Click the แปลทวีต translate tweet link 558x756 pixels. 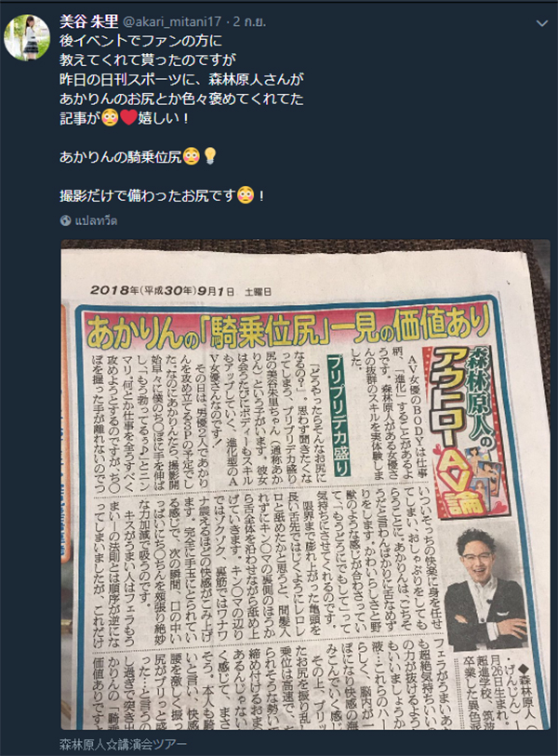pyautogui.click(x=97, y=220)
